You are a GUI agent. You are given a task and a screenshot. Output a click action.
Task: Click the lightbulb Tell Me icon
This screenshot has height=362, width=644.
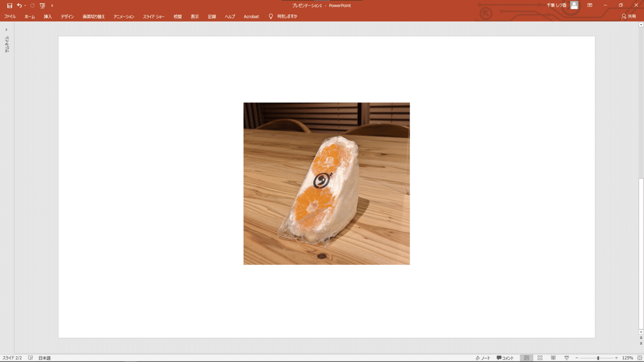click(271, 17)
